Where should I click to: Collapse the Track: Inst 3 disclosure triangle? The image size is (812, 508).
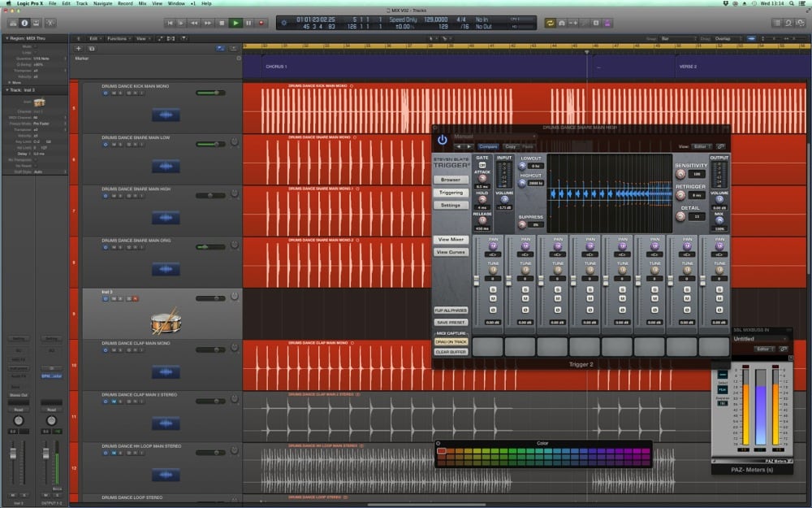[x=6, y=90]
